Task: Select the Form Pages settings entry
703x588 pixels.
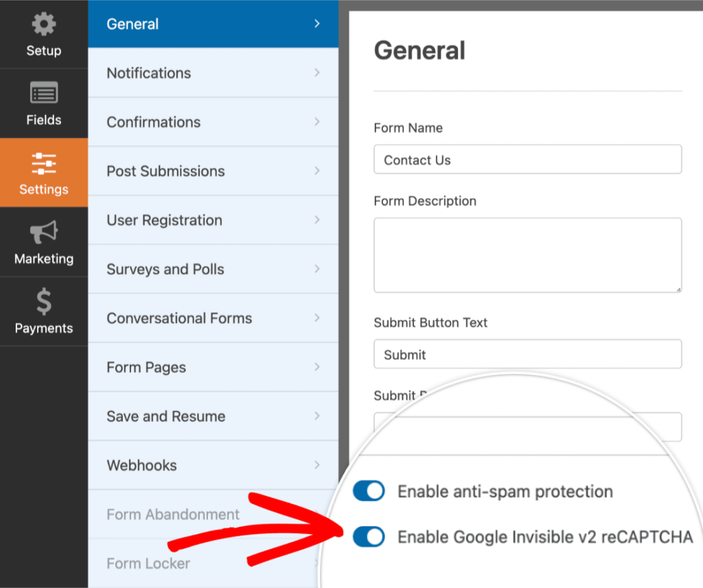Action: coord(146,367)
